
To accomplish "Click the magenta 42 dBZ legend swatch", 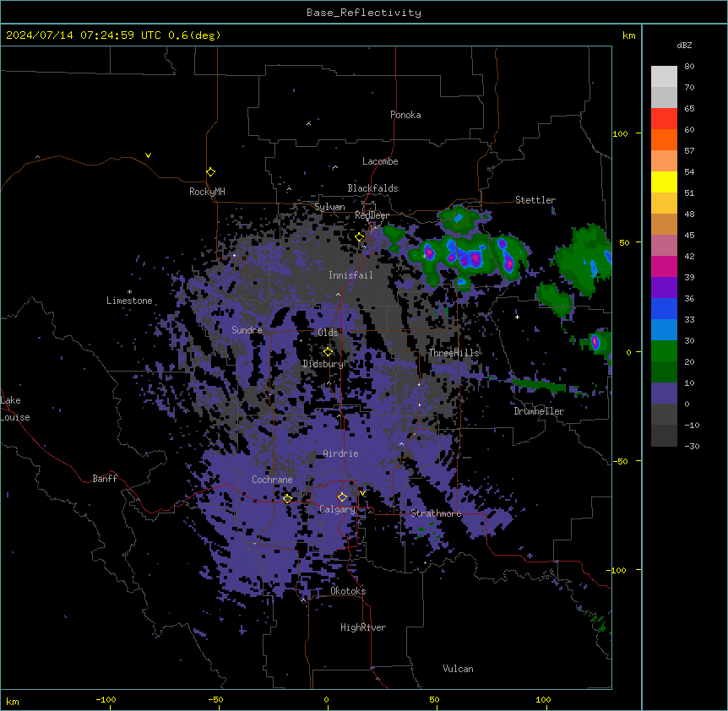I will coord(664,266).
